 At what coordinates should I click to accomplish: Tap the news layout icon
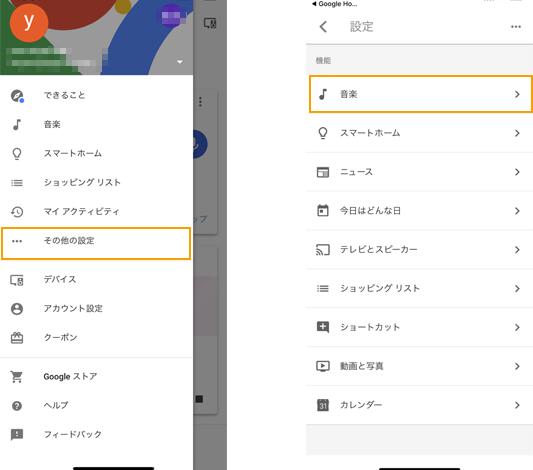323,172
